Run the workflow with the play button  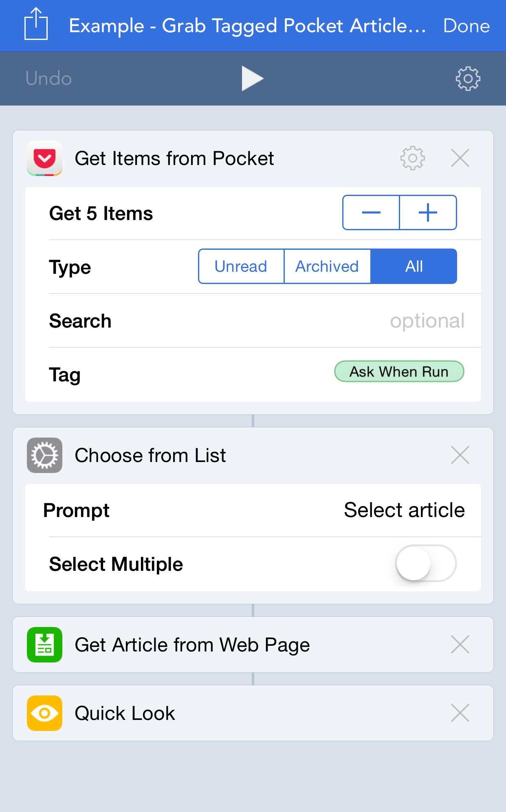(x=253, y=78)
